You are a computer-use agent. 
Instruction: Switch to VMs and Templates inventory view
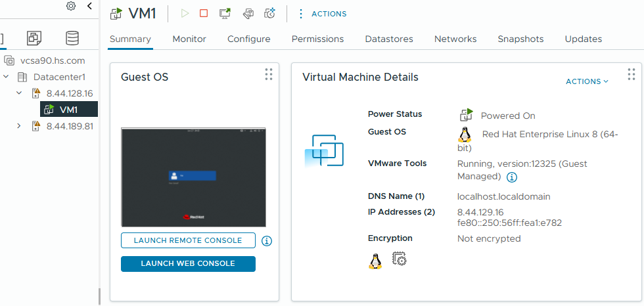pyautogui.click(x=34, y=38)
